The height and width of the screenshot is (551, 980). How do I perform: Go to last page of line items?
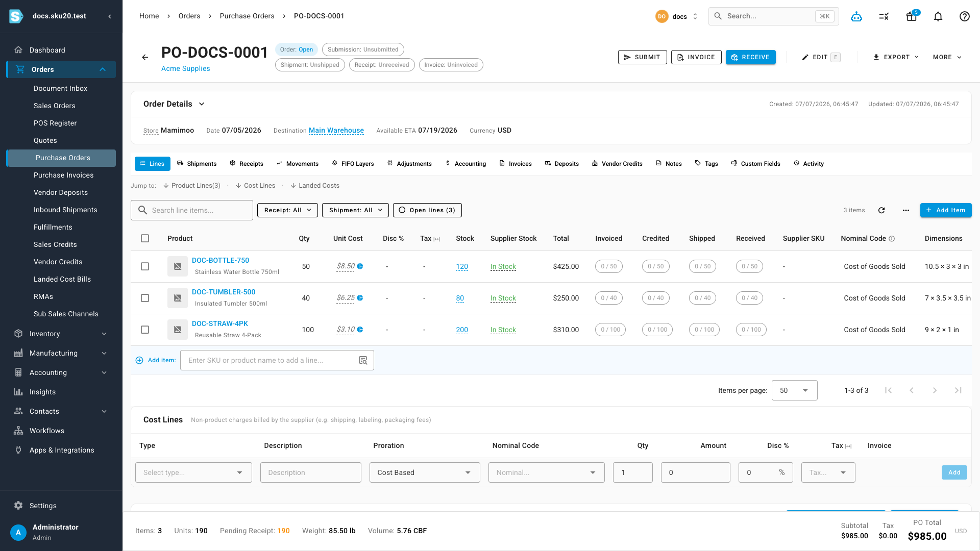958,390
